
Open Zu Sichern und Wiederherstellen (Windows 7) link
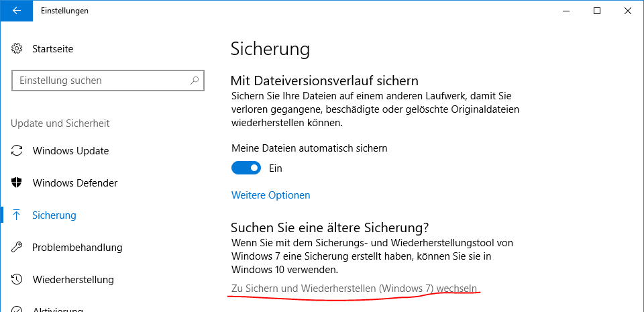pyautogui.click(x=354, y=289)
